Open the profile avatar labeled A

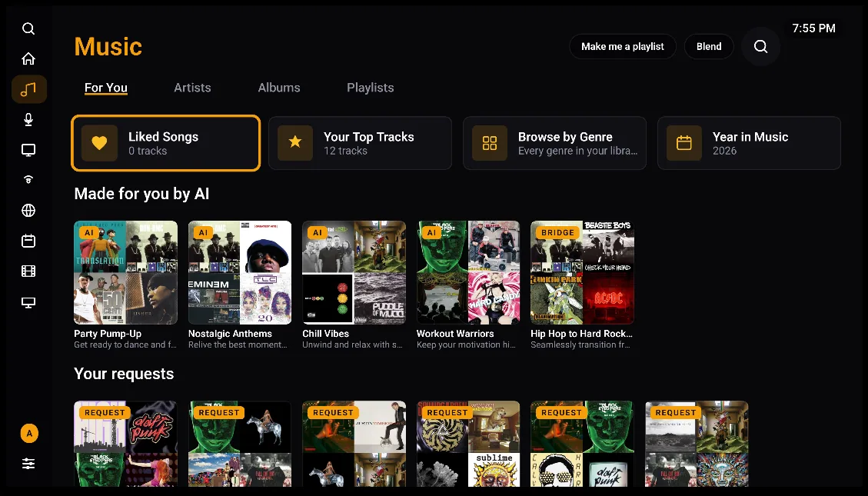(29, 434)
